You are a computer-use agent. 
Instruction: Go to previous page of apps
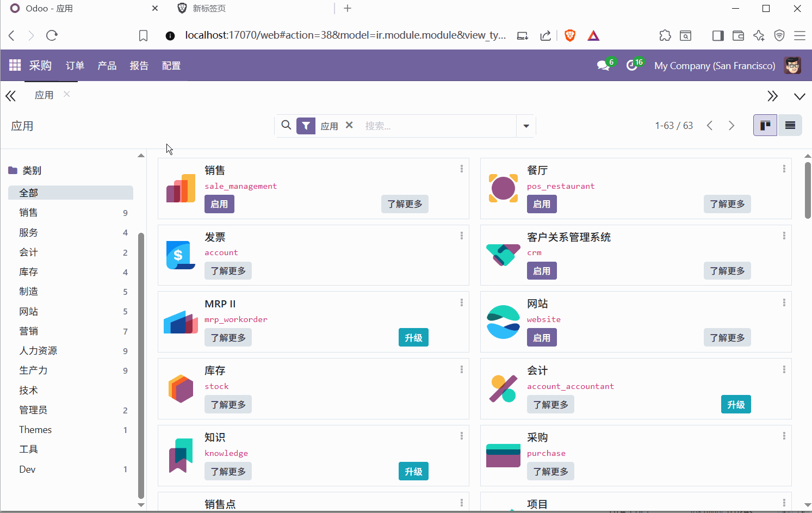[x=710, y=126]
